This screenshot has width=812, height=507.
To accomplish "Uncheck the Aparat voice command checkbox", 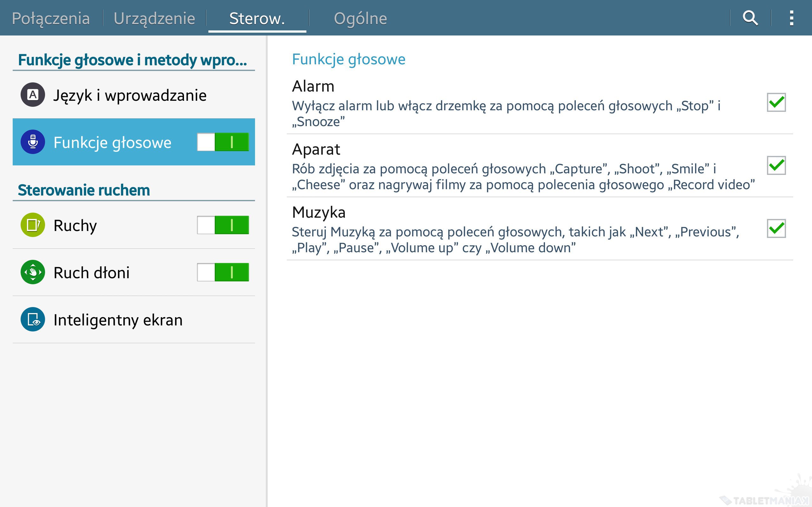I will tap(776, 165).
